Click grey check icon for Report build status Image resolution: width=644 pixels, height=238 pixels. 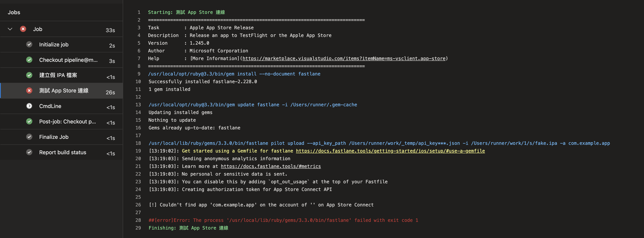coord(29,152)
